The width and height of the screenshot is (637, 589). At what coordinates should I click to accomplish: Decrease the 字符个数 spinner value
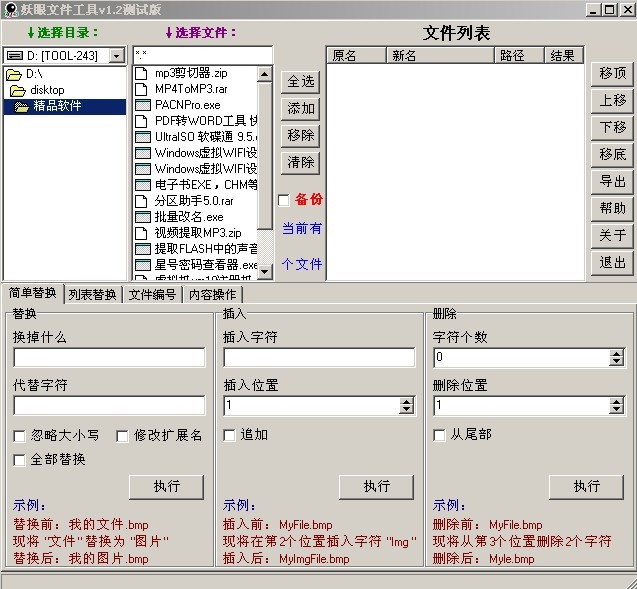pyautogui.click(x=616, y=361)
